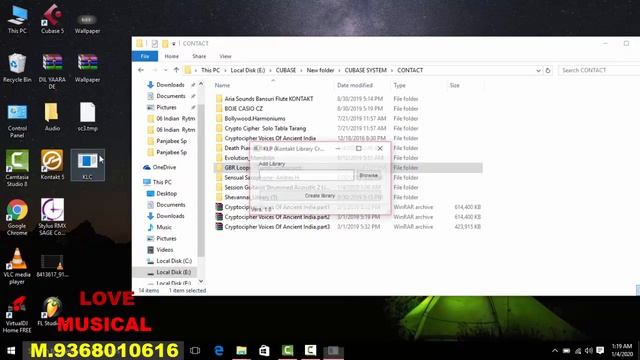Open address bar history dropdown
Viewport: 640px width, 360px height.
point(538,71)
